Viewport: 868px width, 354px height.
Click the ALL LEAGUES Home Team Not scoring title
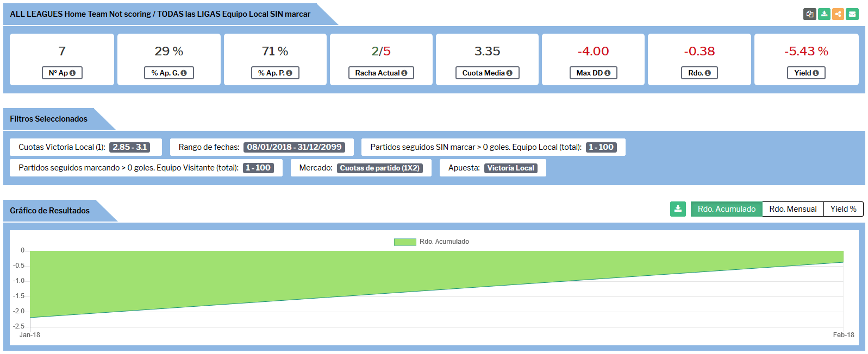coord(160,14)
